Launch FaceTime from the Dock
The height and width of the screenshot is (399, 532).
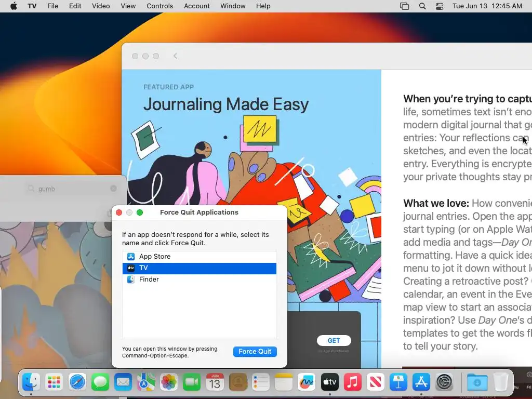tap(192, 383)
